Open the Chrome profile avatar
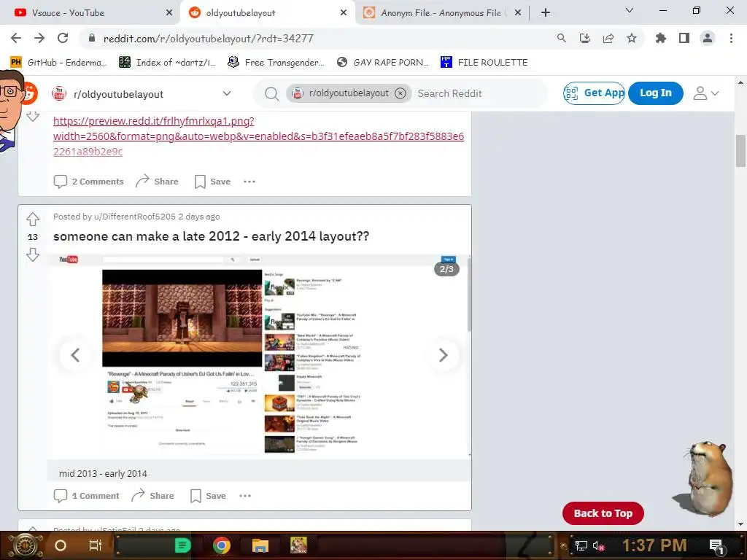747x560 pixels. [708, 38]
